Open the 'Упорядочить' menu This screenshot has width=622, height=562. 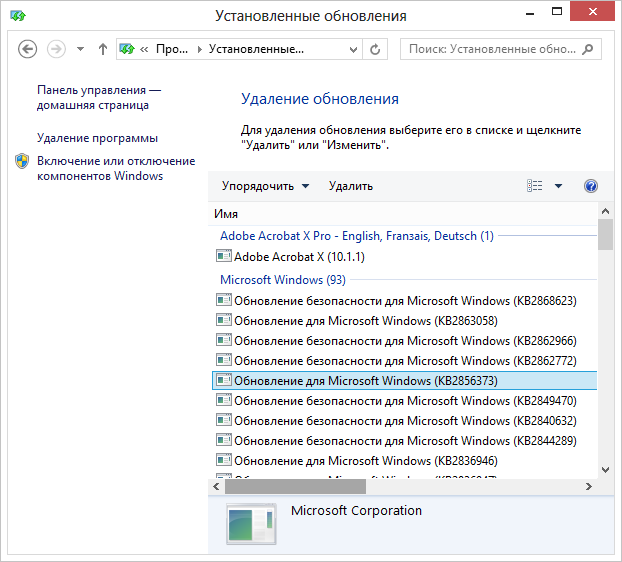click(265, 186)
